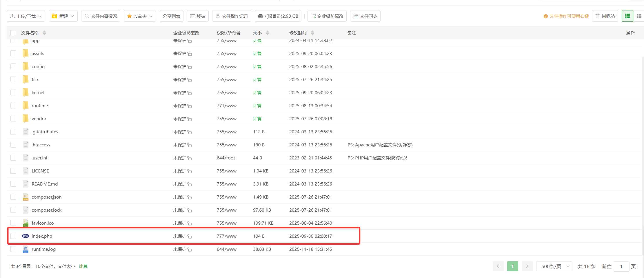Open the 500条/页 page size dropdown
Screen dimensions: 644x278
(554, 266)
